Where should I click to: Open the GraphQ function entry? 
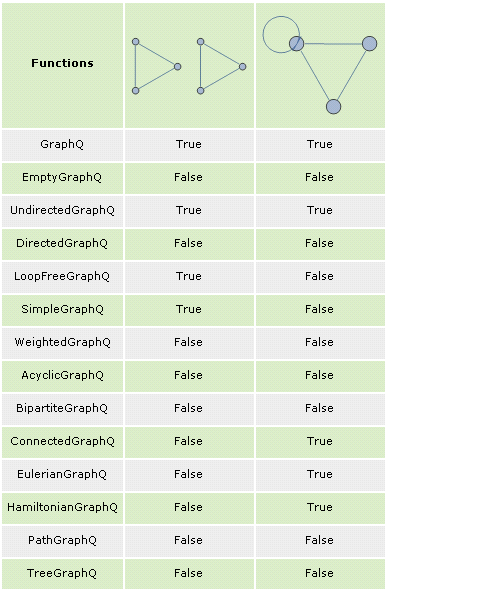[x=62, y=144]
